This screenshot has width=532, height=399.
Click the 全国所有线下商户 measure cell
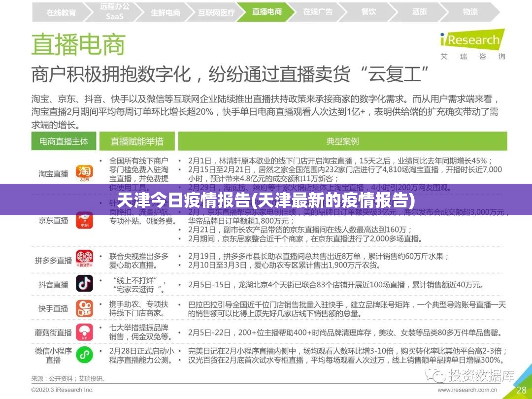pyautogui.click(x=139, y=174)
